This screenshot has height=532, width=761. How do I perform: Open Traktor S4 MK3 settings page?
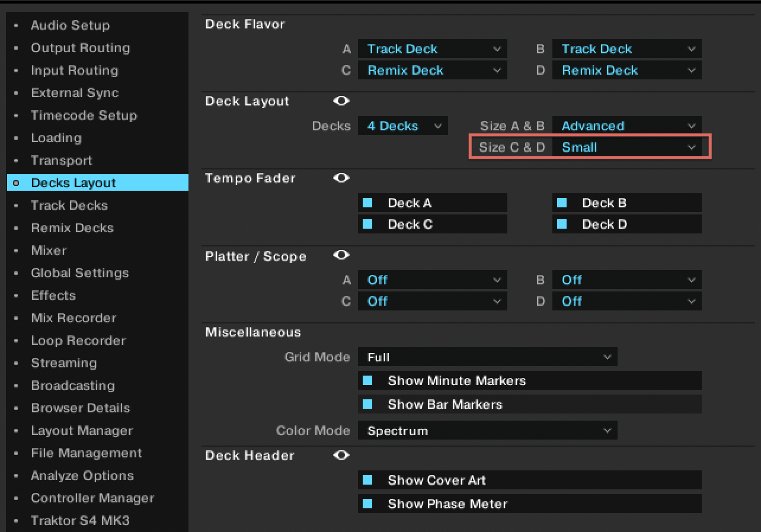pos(80,521)
